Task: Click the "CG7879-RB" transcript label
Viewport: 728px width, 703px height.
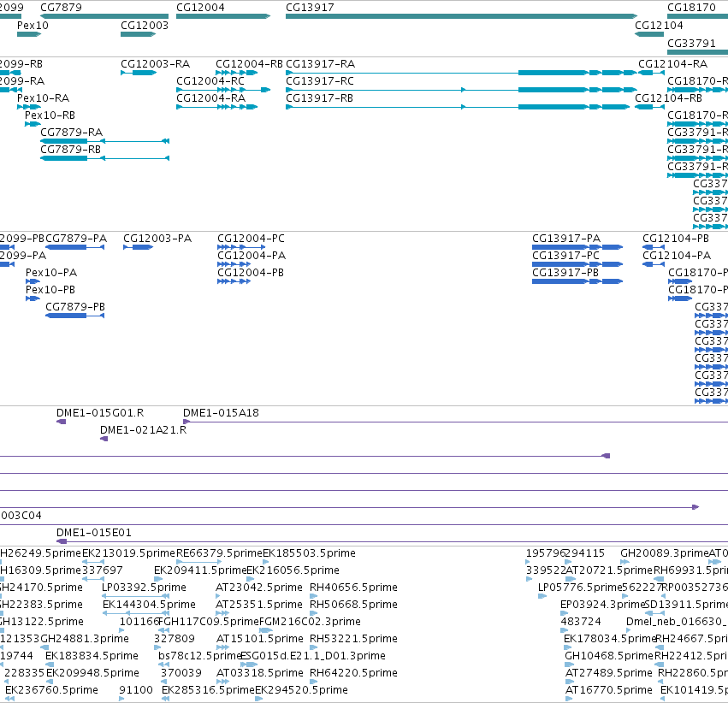Action: click(70, 150)
